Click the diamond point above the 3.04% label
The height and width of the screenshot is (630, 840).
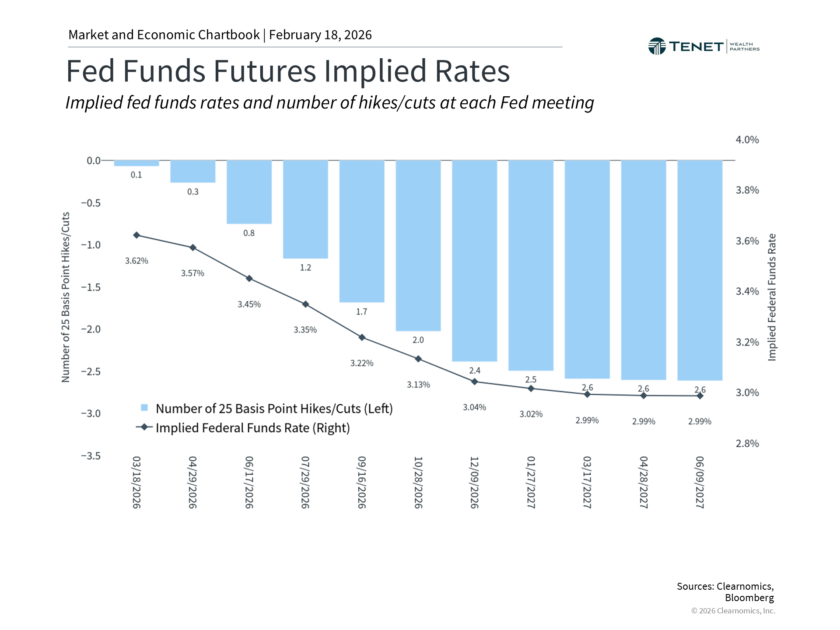475,382
